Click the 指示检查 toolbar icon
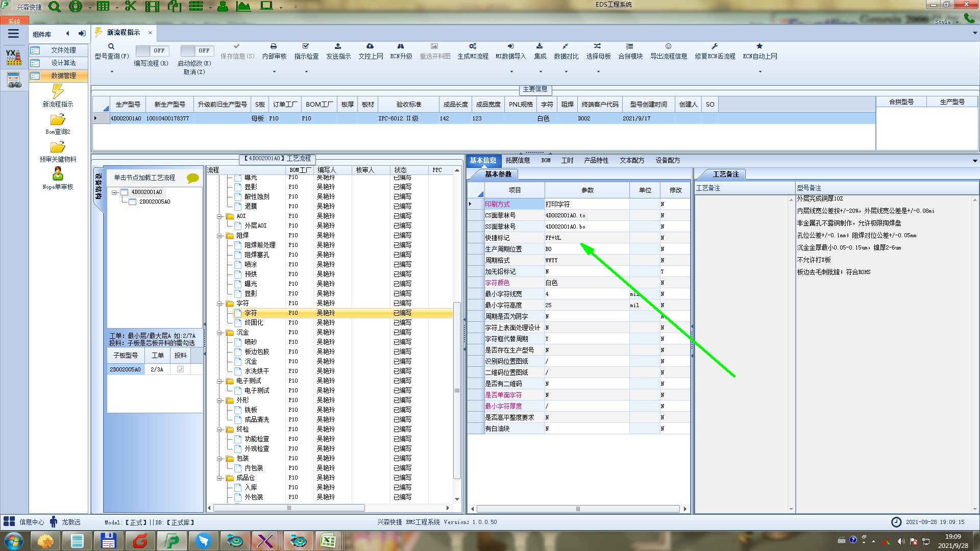This screenshot has width=980, height=551. coord(306,46)
